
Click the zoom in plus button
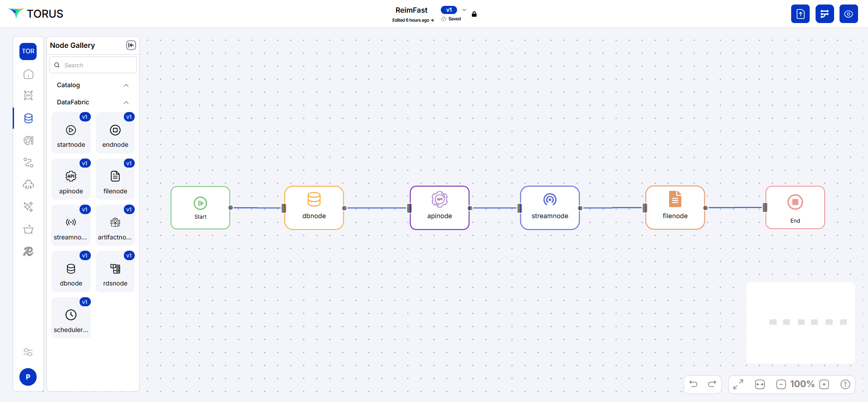824,384
